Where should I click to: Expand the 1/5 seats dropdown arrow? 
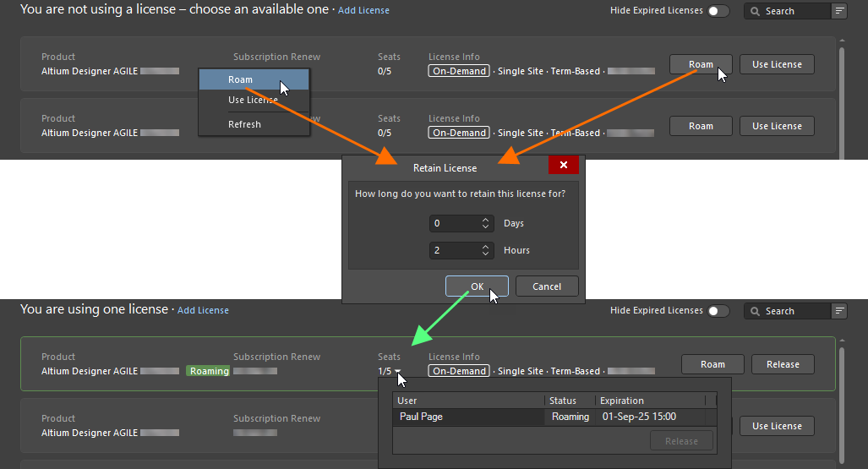click(x=397, y=371)
